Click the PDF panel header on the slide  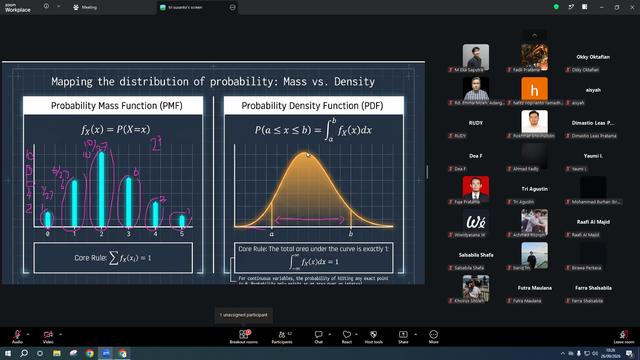[313, 105]
